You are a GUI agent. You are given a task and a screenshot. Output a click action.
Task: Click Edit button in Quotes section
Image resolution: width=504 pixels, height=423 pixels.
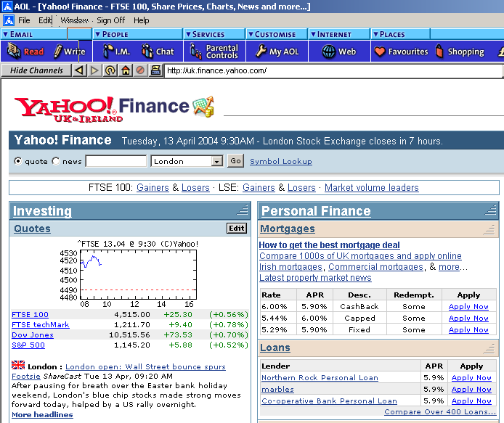coord(237,229)
